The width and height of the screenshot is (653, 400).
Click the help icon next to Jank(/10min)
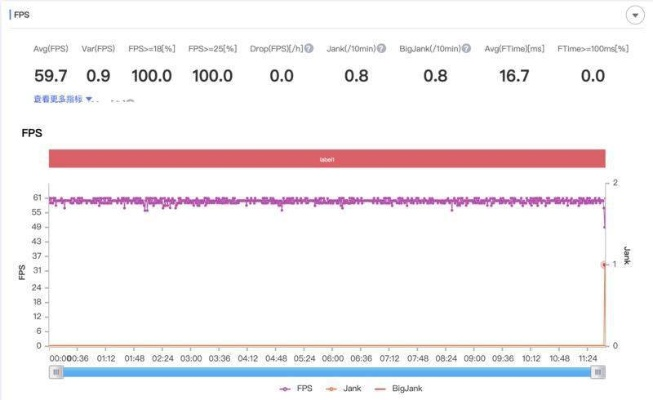tap(381, 48)
